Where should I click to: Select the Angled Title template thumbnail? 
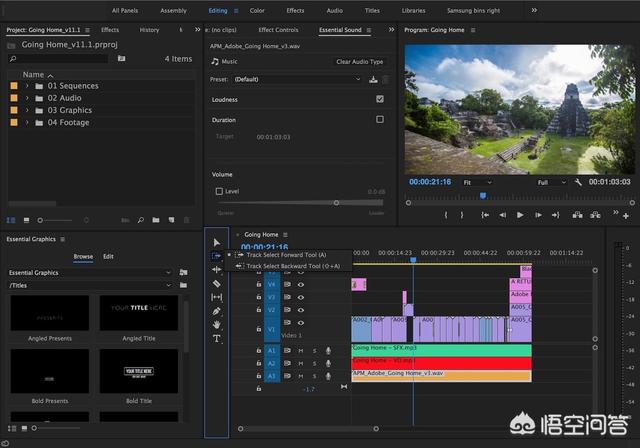pos(139,313)
